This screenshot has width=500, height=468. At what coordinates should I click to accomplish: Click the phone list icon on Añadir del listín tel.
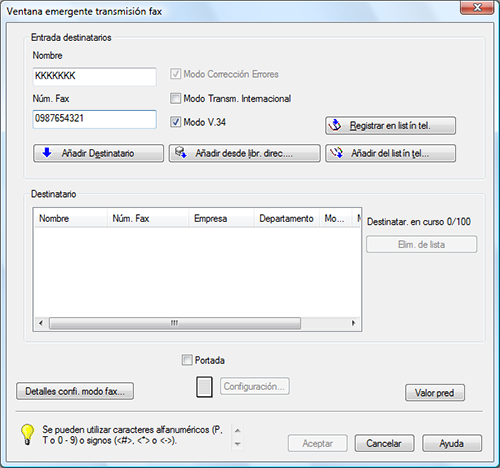336,153
